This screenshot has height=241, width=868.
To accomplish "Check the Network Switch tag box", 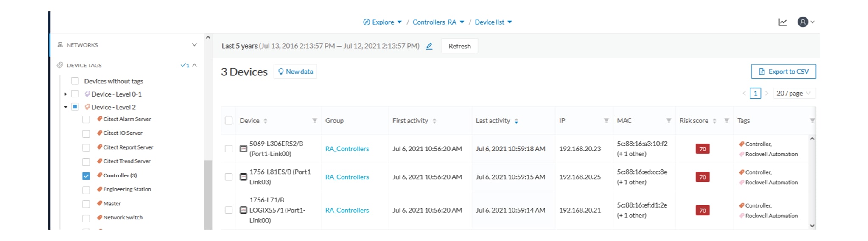I will pos(86,218).
